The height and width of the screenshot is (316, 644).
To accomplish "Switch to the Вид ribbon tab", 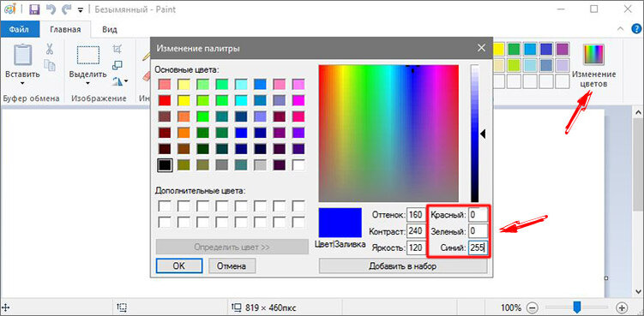I will [x=109, y=30].
